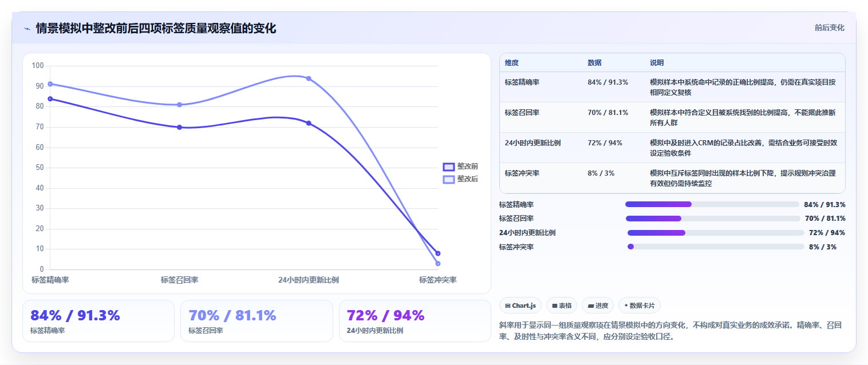Click the 标签召回率 x-axis label on the chart

tap(179, 280)
